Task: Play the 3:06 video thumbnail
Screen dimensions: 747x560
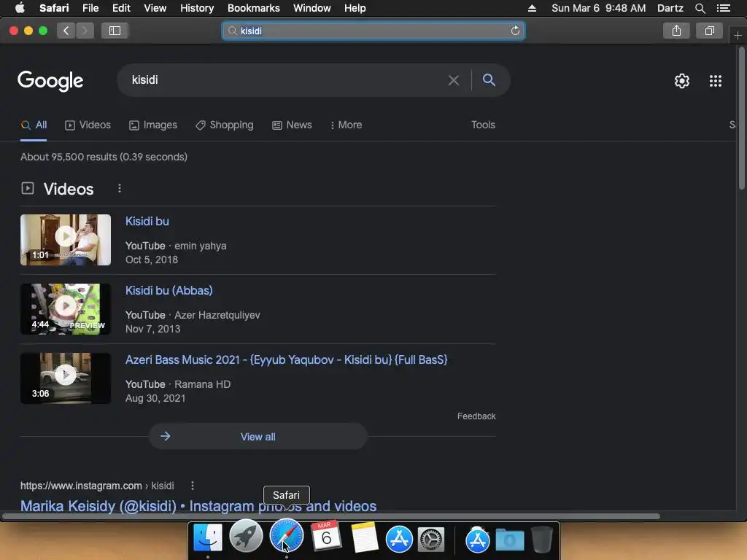Action: click(x=66, y=378)
